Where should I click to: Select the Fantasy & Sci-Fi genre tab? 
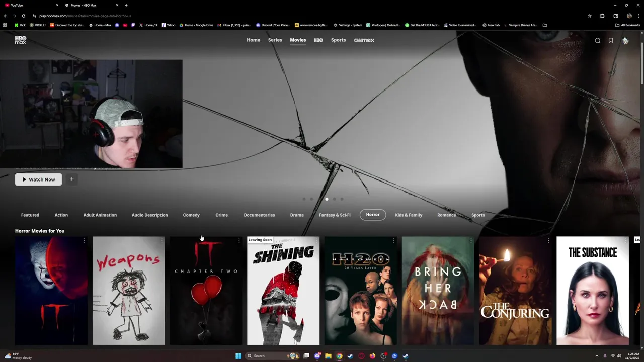click(x=335, y=215)
